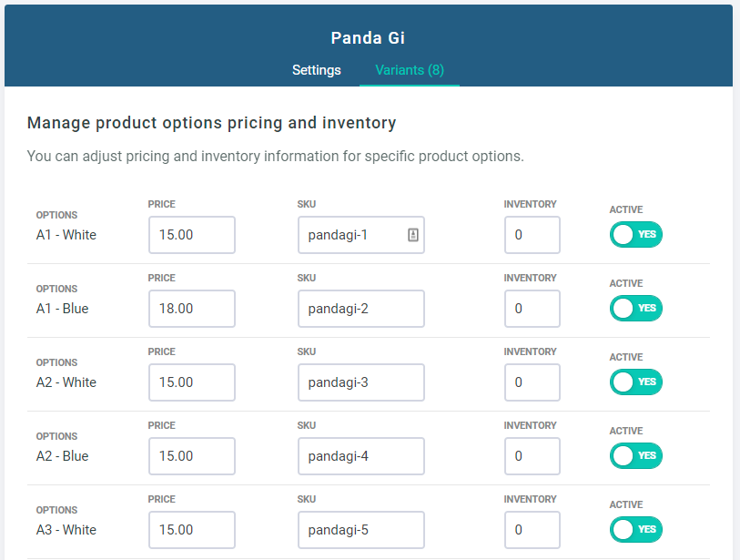Disable the A1 - Blue variant toggle
740x560 pixels.
(636, 309)
